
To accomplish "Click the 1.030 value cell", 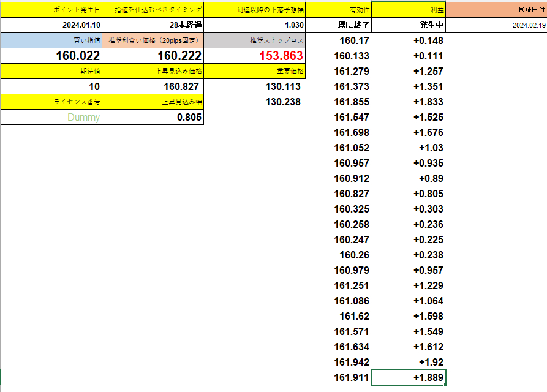I will pos(255,25).
